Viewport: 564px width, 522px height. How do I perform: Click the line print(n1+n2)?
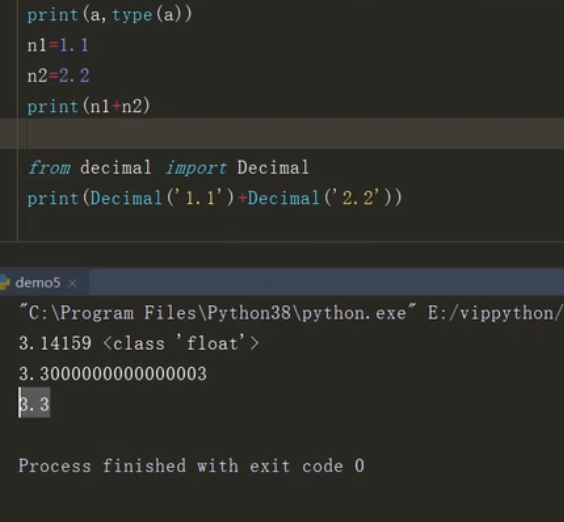click(x=89, y=106)
